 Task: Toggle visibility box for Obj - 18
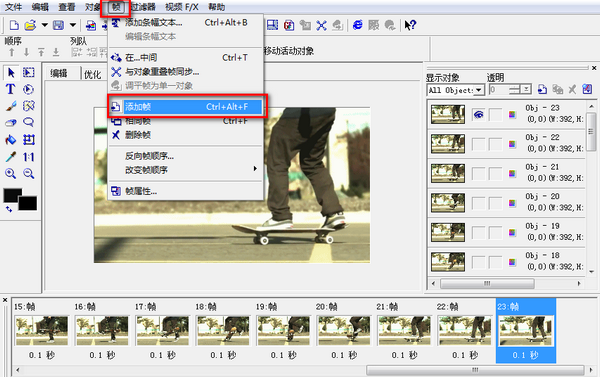[x=478, y=262]
